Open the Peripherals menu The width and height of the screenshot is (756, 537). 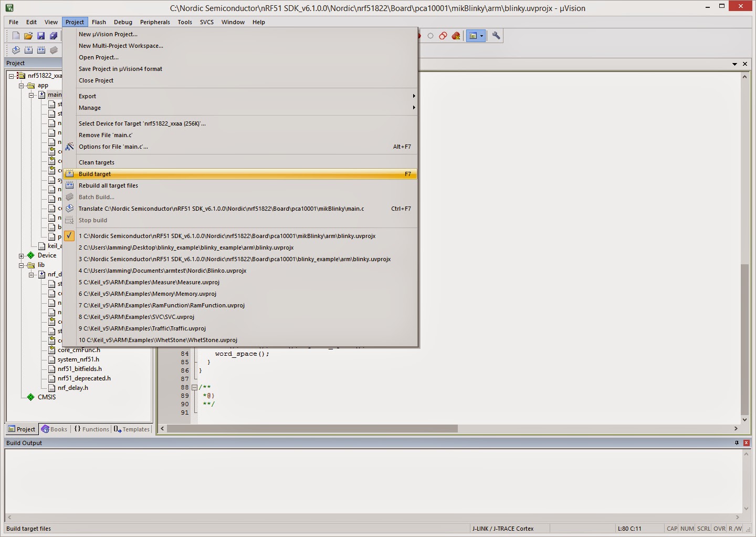tap(155, 22)
